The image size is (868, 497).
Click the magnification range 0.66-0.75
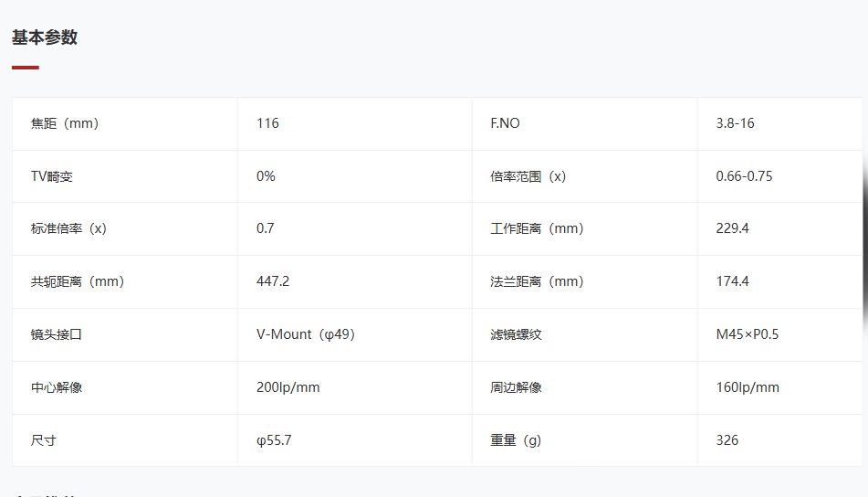(744, 176)
